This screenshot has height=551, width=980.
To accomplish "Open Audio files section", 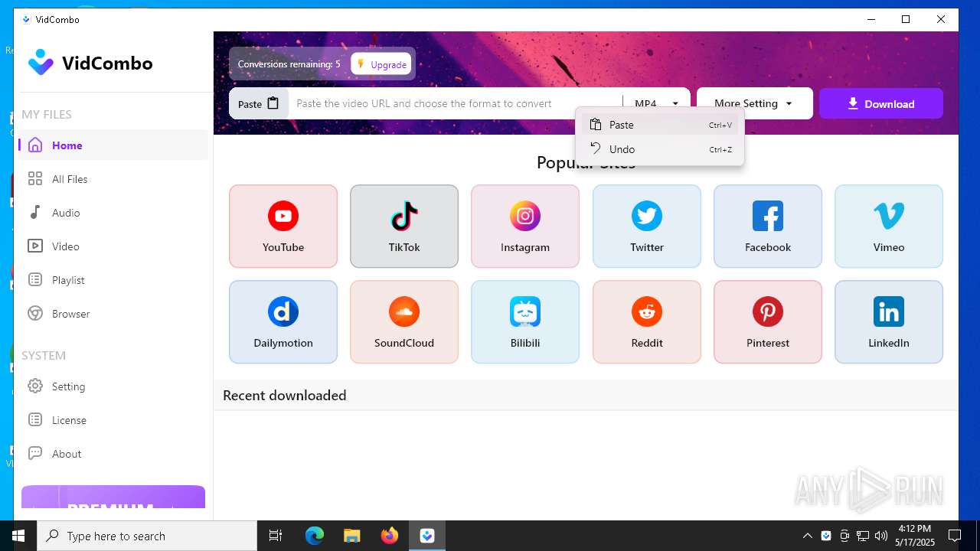I will pos(113,213).
